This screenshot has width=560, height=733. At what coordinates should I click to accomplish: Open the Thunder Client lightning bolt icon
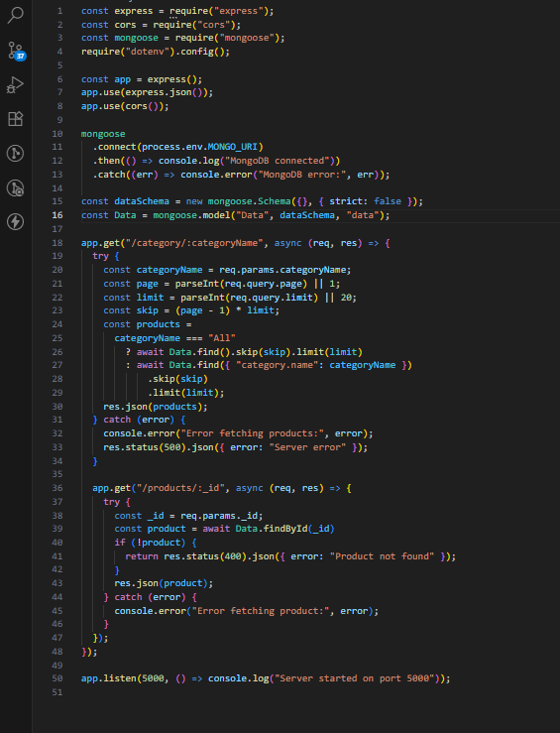(16, 221)
